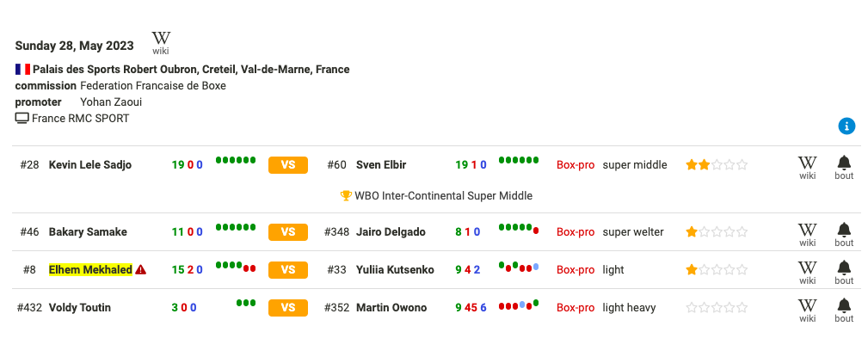Click the blue info circle icon

(846, 126)
